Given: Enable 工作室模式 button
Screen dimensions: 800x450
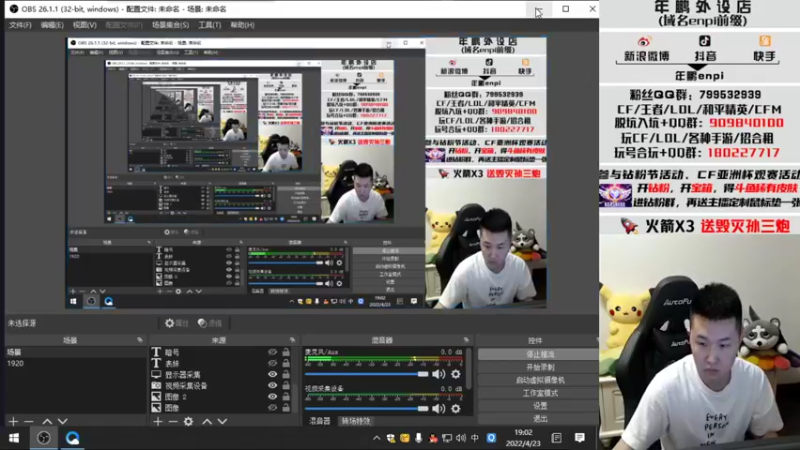Looking at the screenshot, I should click(540, 393).
